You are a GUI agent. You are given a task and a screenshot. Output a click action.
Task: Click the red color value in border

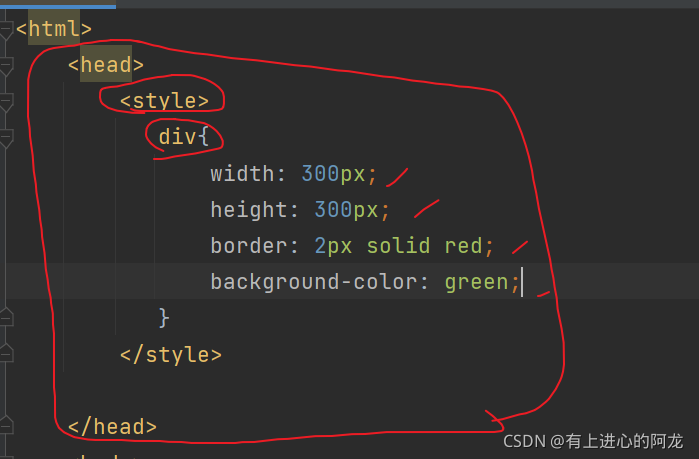(464, 246)
